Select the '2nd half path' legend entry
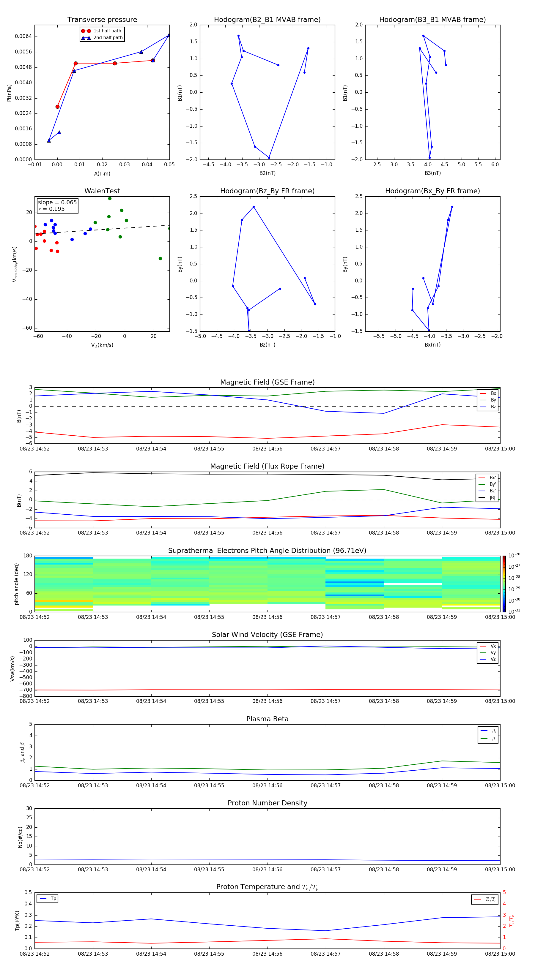The image size is (535, 980). (x=102, y=38)
